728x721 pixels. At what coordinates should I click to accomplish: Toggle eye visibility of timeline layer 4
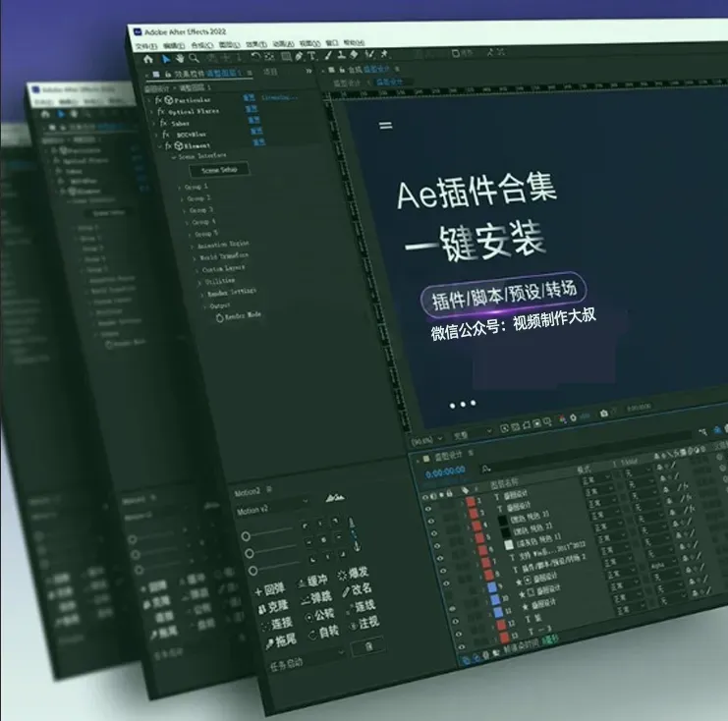[433, 533]
